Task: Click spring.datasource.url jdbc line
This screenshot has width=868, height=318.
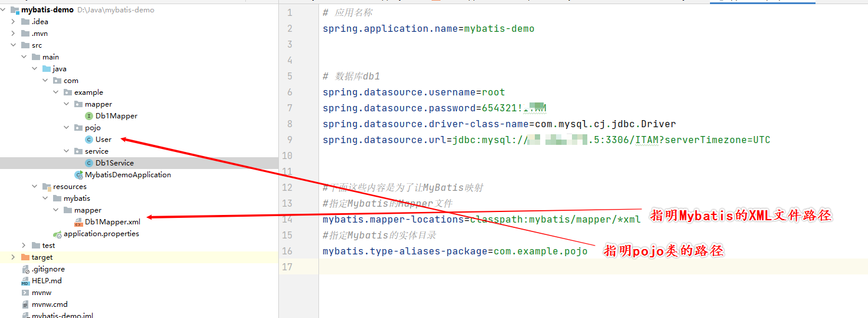Action: click(x=547, y=140)
